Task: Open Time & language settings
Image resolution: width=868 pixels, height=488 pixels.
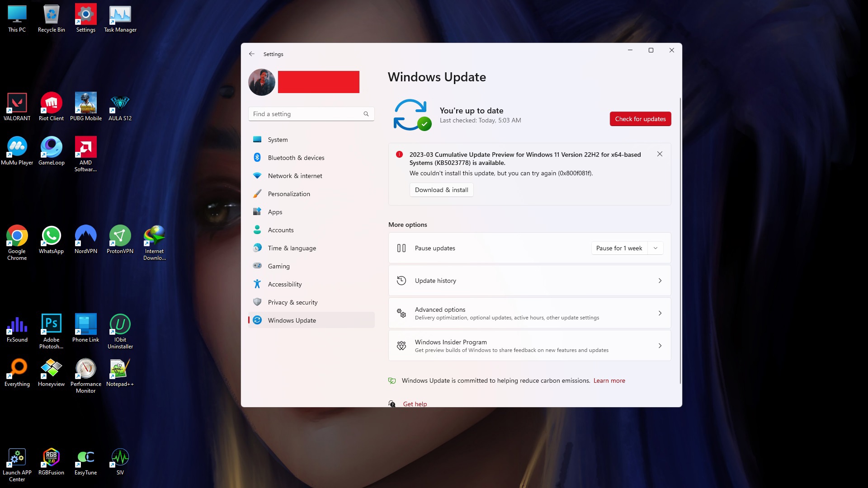Action: (311, 248)
